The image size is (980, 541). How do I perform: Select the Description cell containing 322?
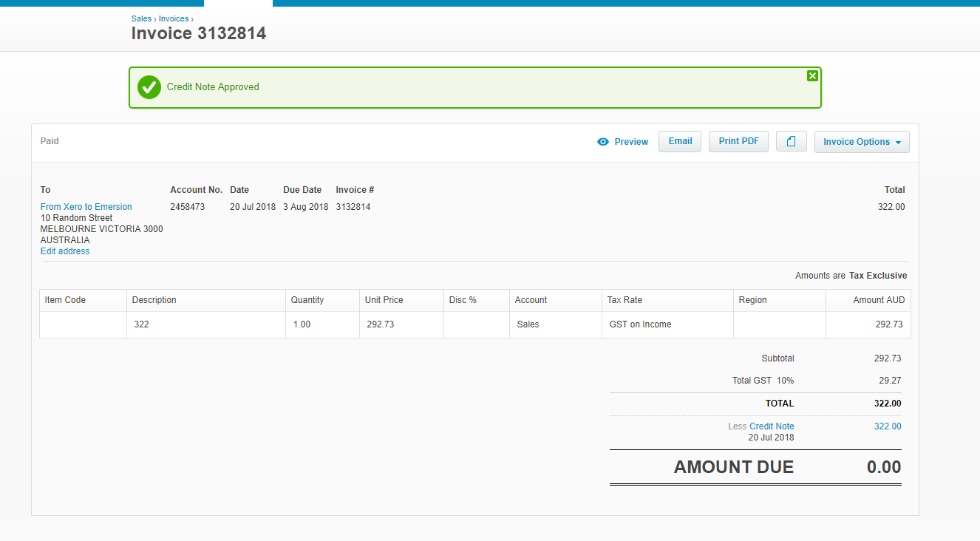[x=205, y=324]
